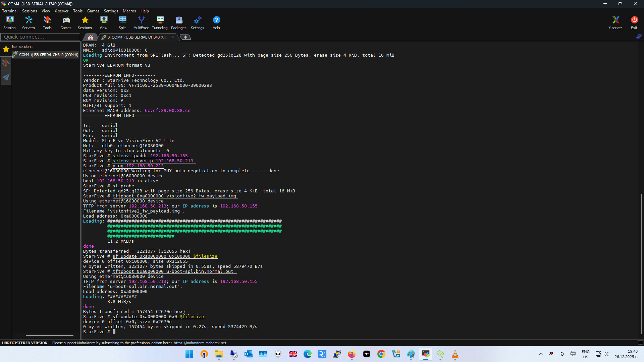644x362 pixels.
Task: Open the sidebar Sftp paper plane tab
Action: point(6,77)
